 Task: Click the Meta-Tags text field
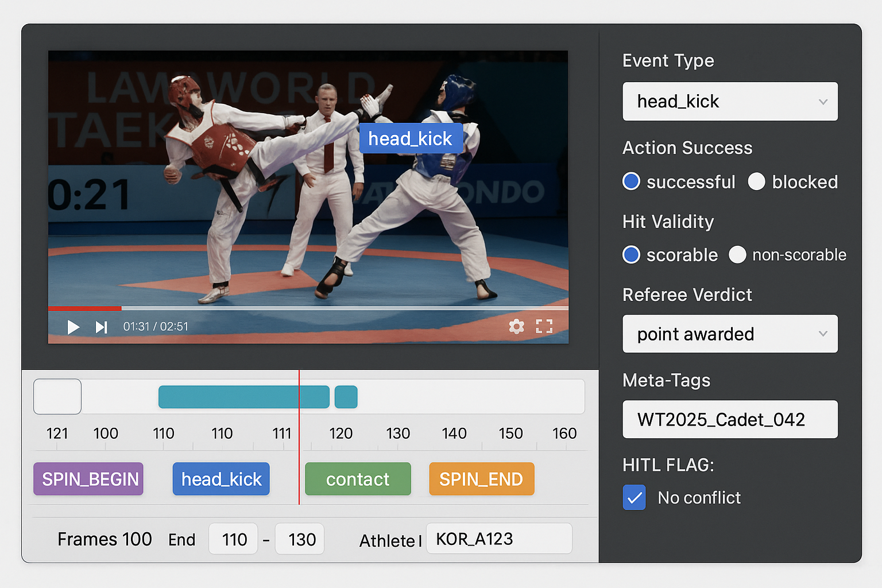pyautogui.click(x=730, y=419)
